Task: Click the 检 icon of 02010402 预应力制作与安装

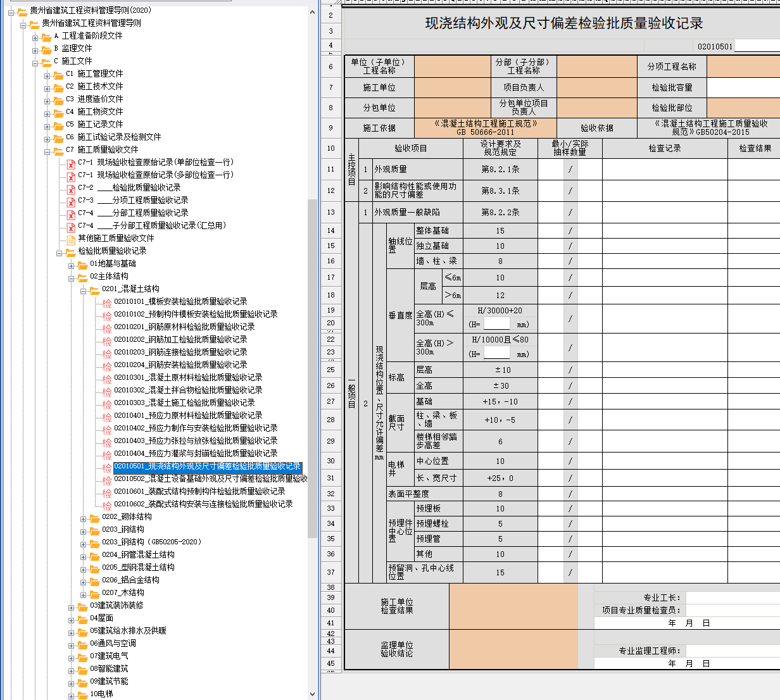Action: click(x=107, y=429)
